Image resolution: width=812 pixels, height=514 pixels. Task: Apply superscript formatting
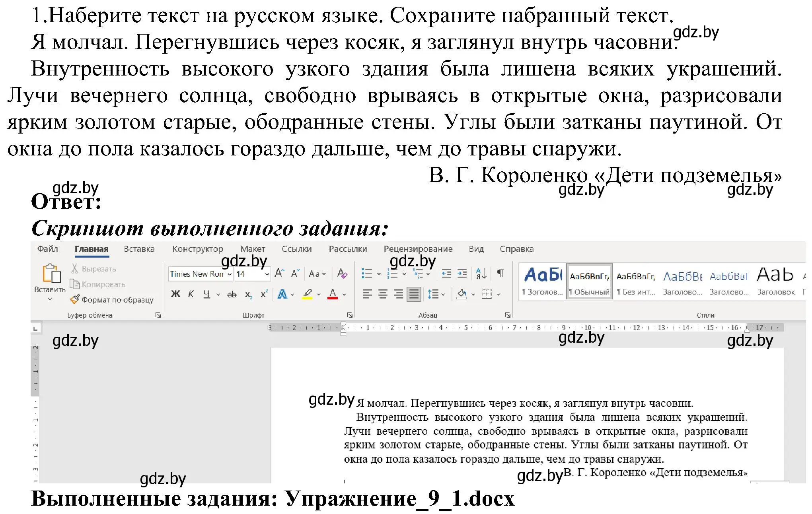coord(264,294)
